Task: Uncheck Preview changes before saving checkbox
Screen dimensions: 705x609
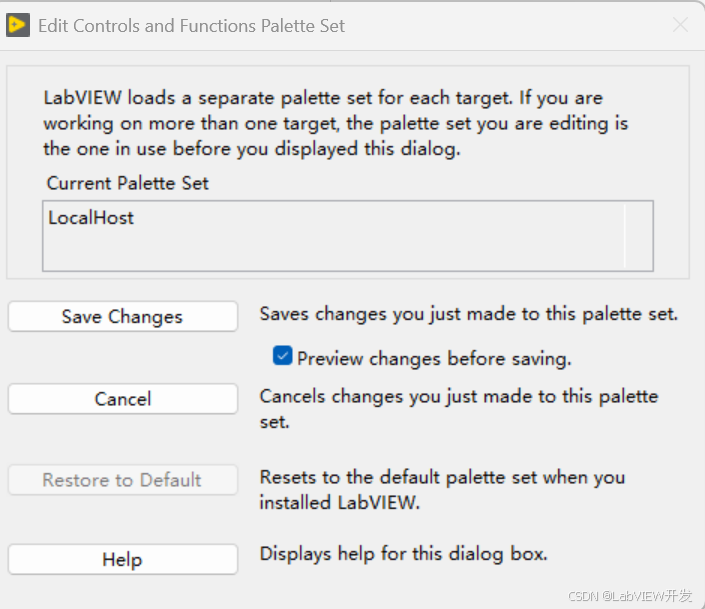Action: tap(282, 356)
